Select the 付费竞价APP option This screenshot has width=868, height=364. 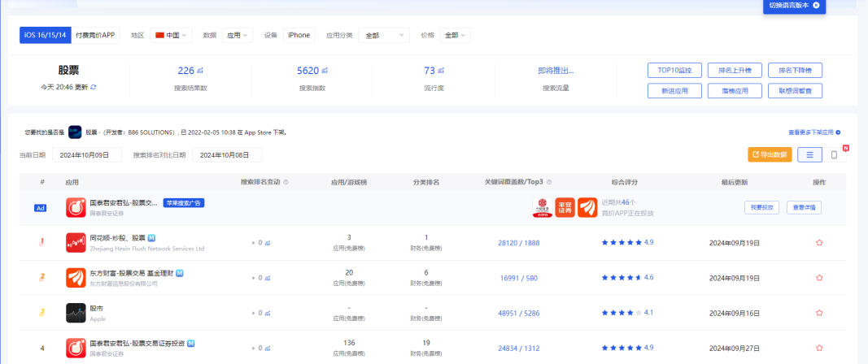click(x=96, y=35)
